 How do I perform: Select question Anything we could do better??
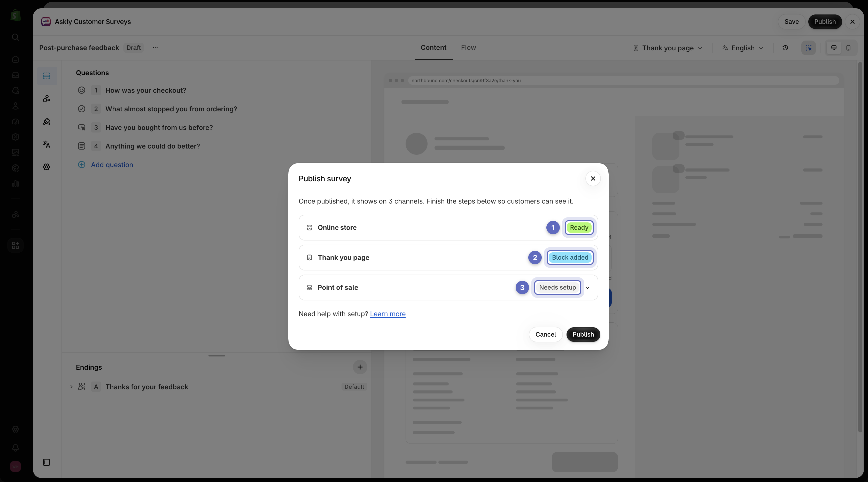point(153,146)
